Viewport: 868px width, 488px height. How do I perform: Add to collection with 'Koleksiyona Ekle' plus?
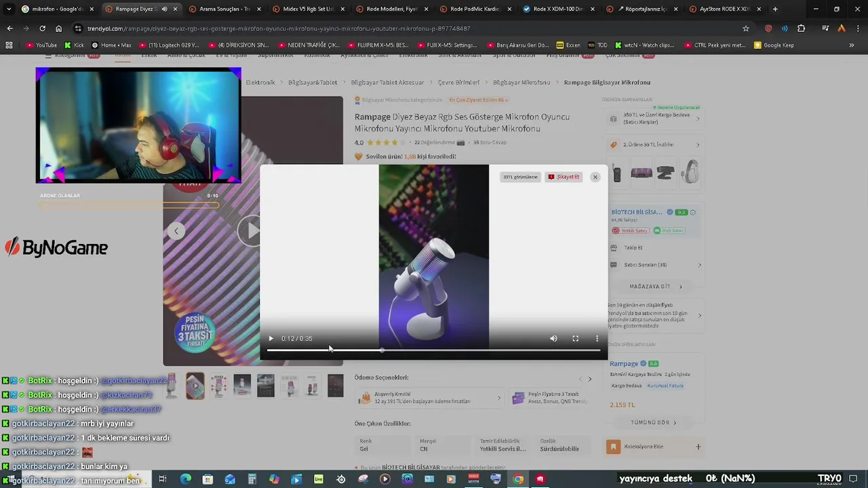coord(698,447)
